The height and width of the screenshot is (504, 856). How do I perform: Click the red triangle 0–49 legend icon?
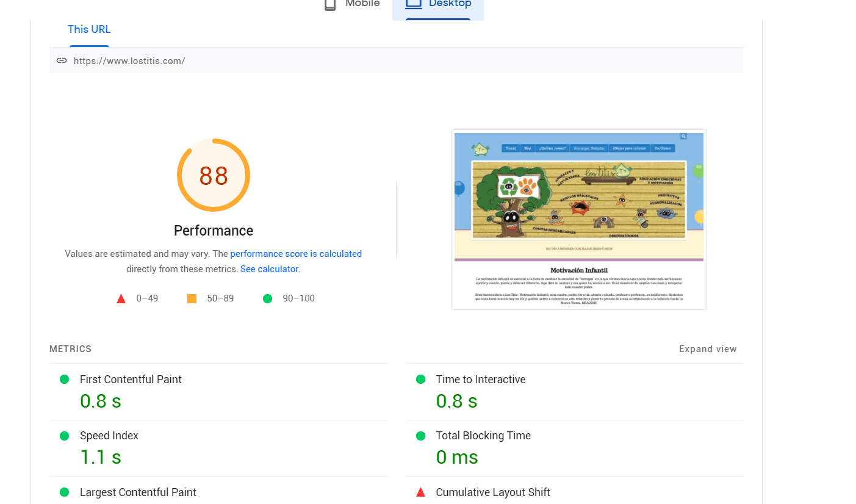(121, 298)
